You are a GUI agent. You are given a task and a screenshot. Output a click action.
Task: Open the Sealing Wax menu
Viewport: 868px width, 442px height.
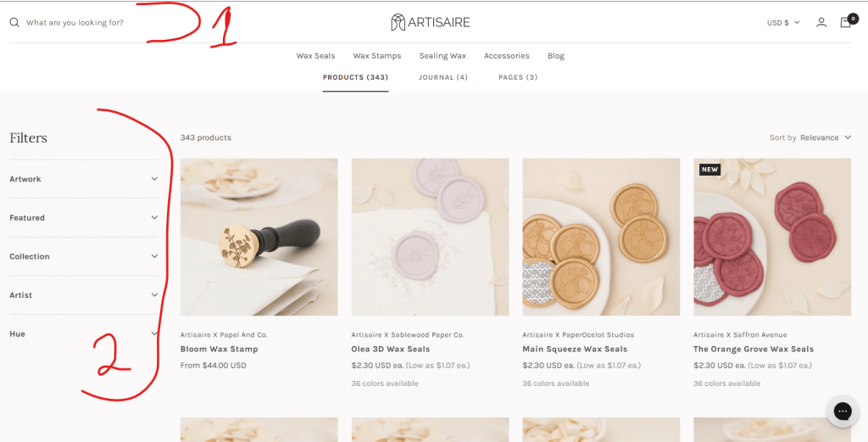coord(442,56)
